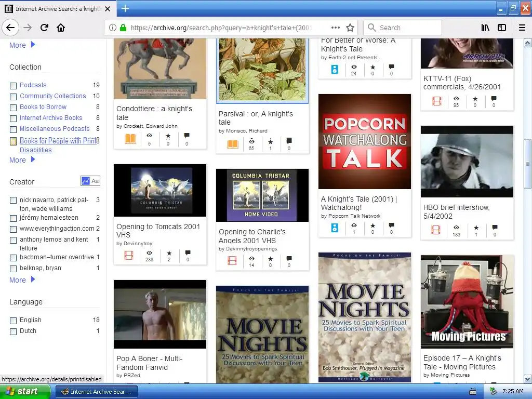Image resolution: width=532 pixels, height=399 pixels.
Task: Click the green padlock security icon
Action: (123, 28)
